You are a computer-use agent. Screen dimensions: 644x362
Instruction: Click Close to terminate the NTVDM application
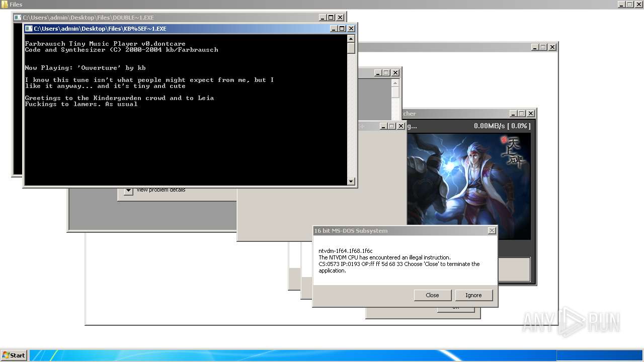(x=432, y=295)
